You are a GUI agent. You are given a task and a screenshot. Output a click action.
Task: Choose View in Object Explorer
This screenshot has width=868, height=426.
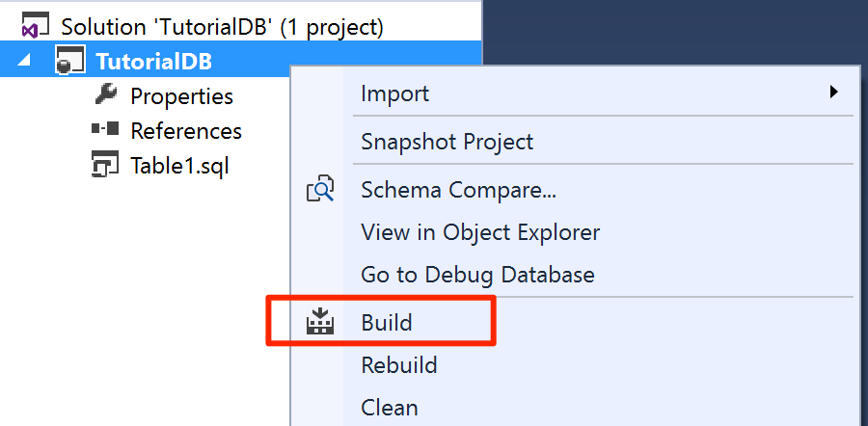tap(480, 232)
